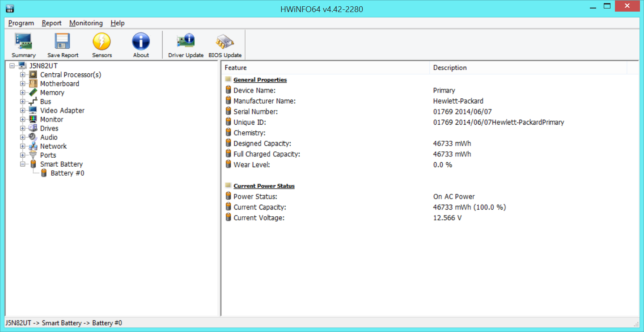Expand the Memory node

click(x=23, y=92)
